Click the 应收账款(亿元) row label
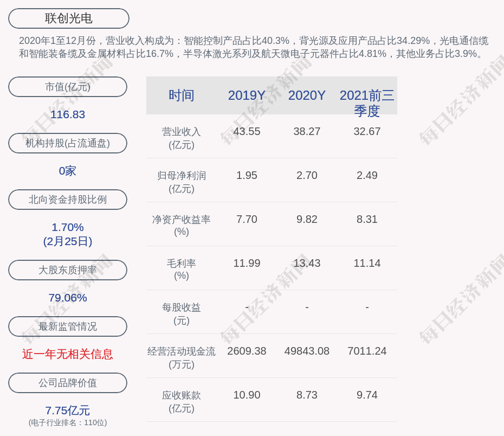This screenshot has height=436, width=504. point(182,402)
